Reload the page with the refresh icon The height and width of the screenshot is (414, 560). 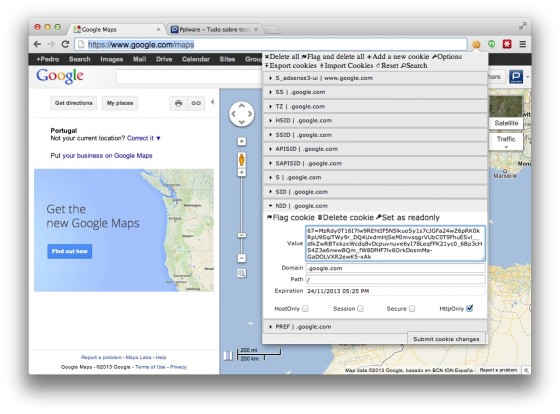click(x=65, y=44)
